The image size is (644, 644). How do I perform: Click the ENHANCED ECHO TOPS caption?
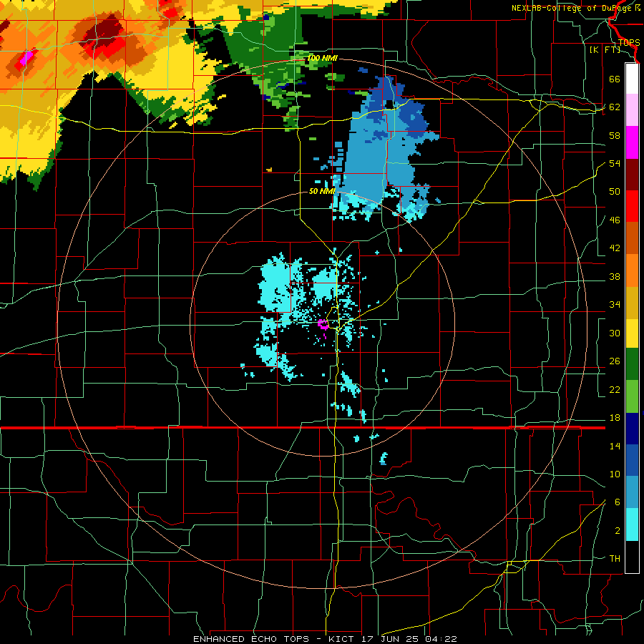[x=251, y=639]
